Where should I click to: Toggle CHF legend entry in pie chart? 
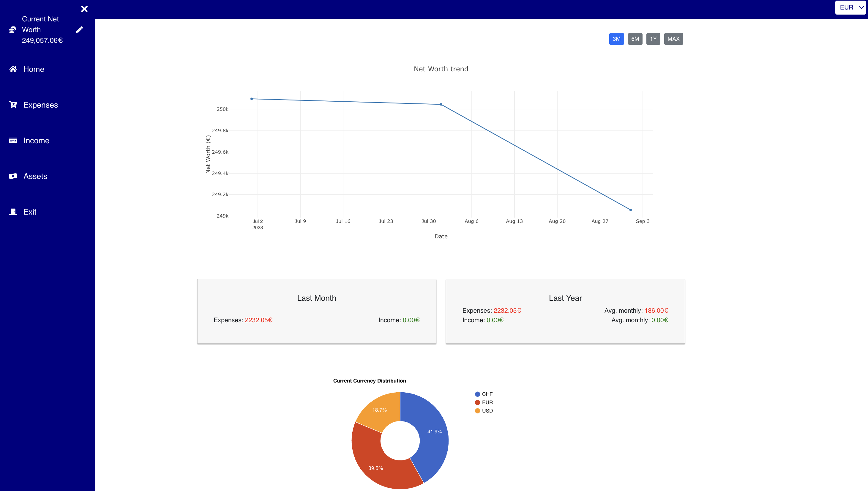click(x=484, y=394)
